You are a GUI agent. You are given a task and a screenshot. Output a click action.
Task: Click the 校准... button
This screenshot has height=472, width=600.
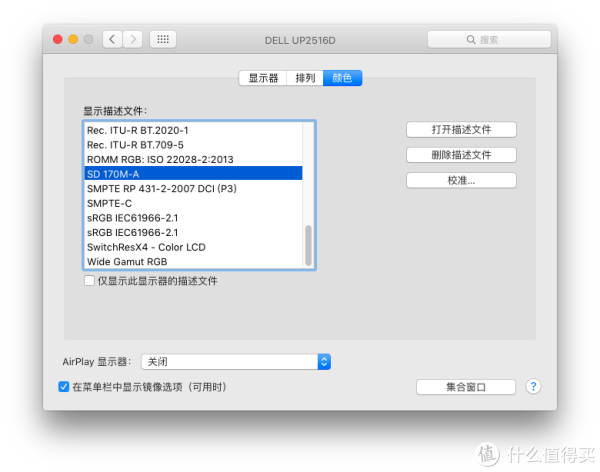click(x=461, y=180)
